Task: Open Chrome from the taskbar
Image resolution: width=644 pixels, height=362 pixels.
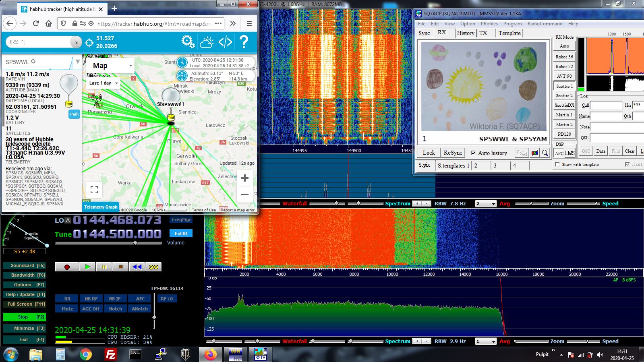Action: point(85,354)
